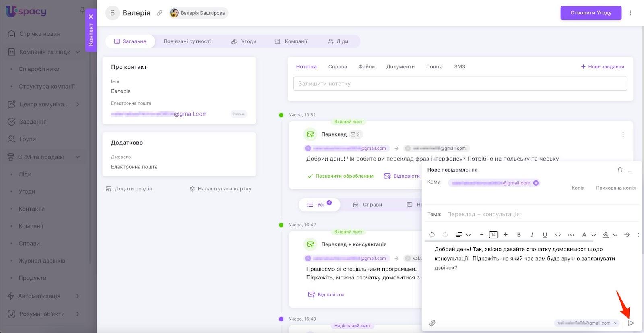This screenshot has width=644, height=333.
Task: Redo the edit in message editor
Action: pyautogui.click(x=445, y=234)
